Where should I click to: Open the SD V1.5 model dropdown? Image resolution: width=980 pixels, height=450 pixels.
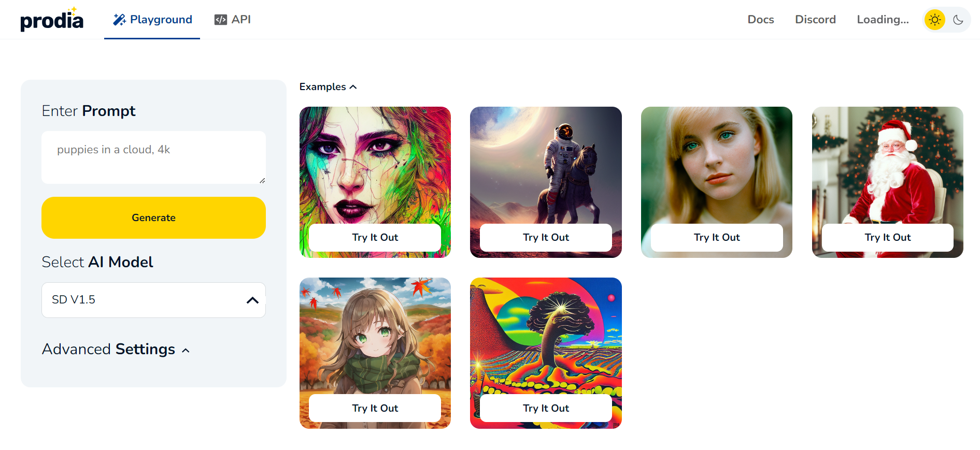(x=153, y=300)
